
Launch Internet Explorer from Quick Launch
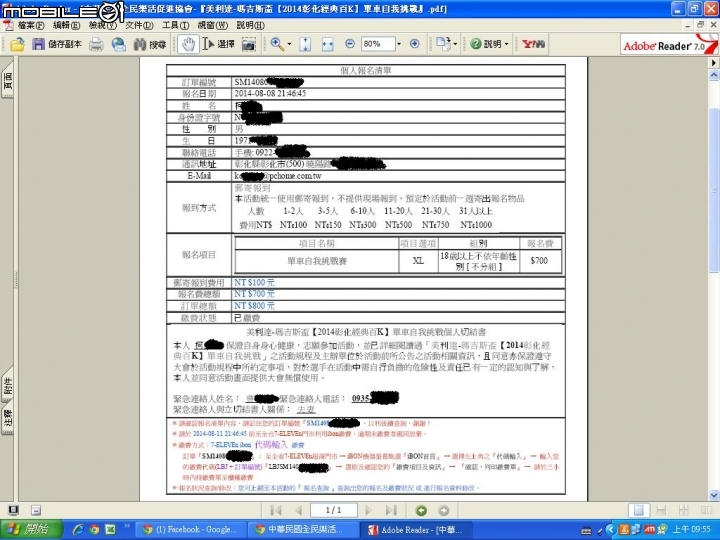[79, 529]
